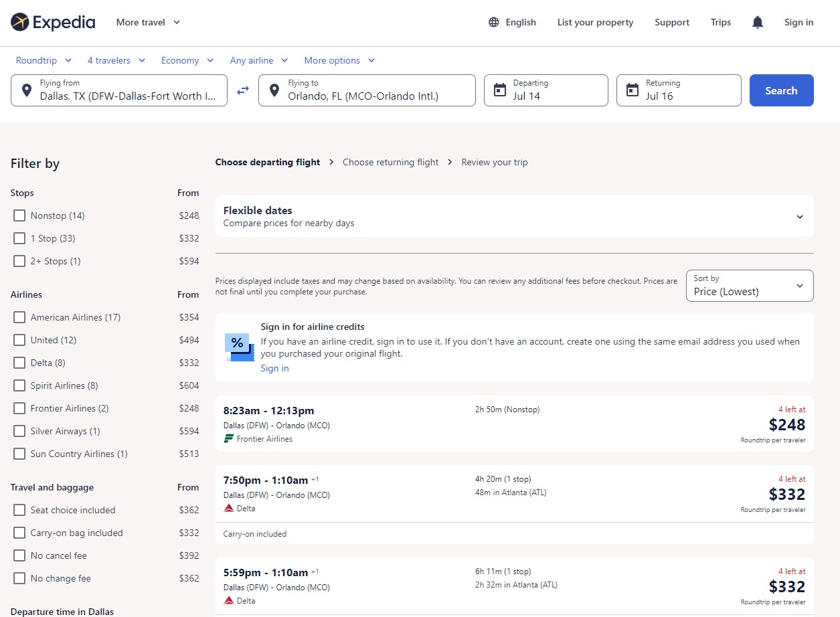Edit the Flying from Dallas field

point(119,90)
